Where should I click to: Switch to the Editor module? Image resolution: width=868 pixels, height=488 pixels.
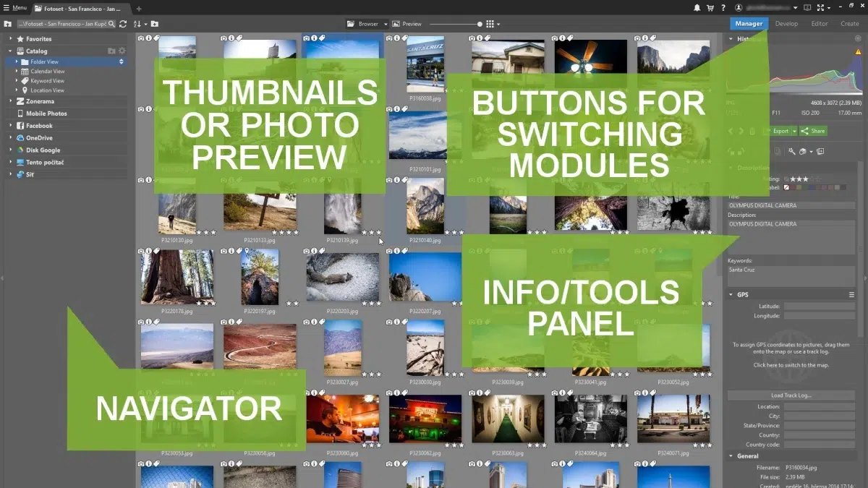(820, 24)
